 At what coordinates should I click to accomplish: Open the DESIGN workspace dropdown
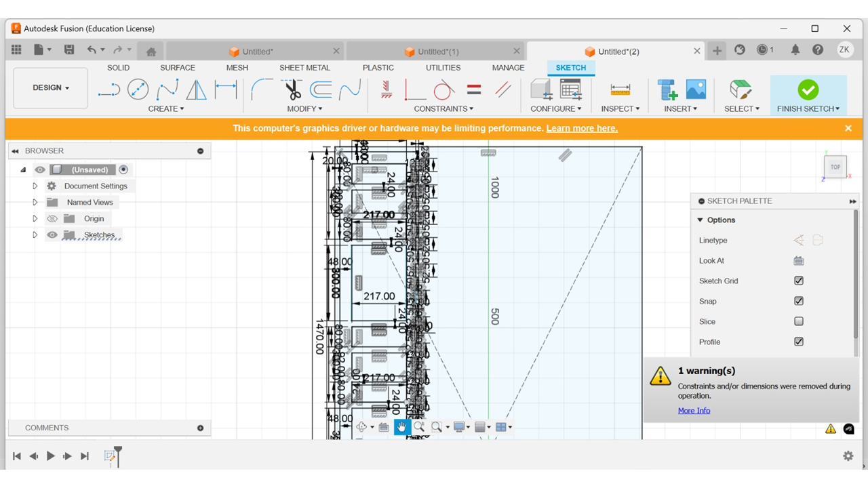(51, 87)
